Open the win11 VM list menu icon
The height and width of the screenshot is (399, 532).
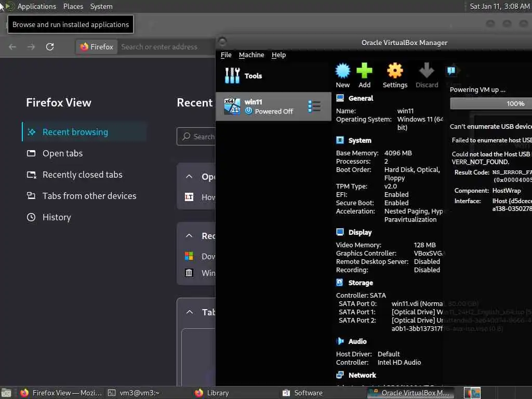coord(314,106)
